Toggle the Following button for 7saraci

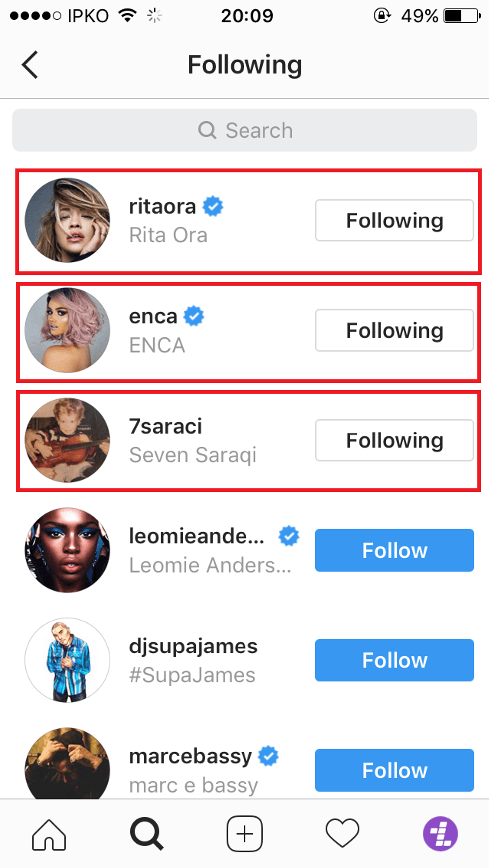394,440
